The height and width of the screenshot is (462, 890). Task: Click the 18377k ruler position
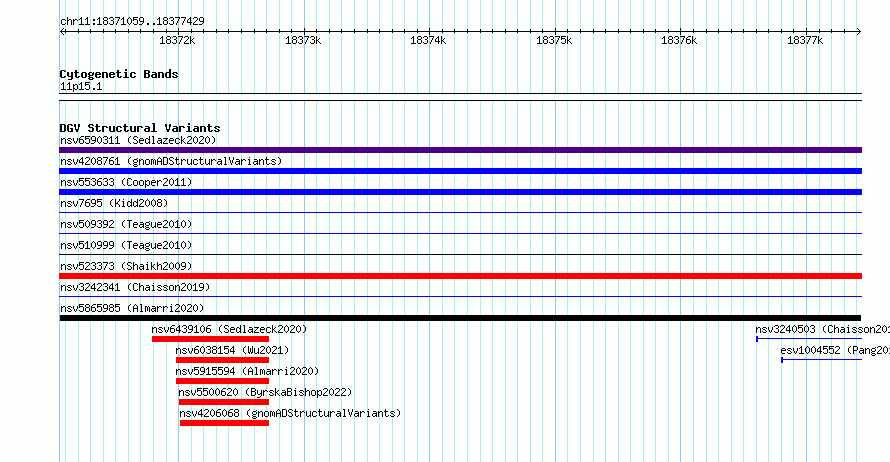(805, 40)
